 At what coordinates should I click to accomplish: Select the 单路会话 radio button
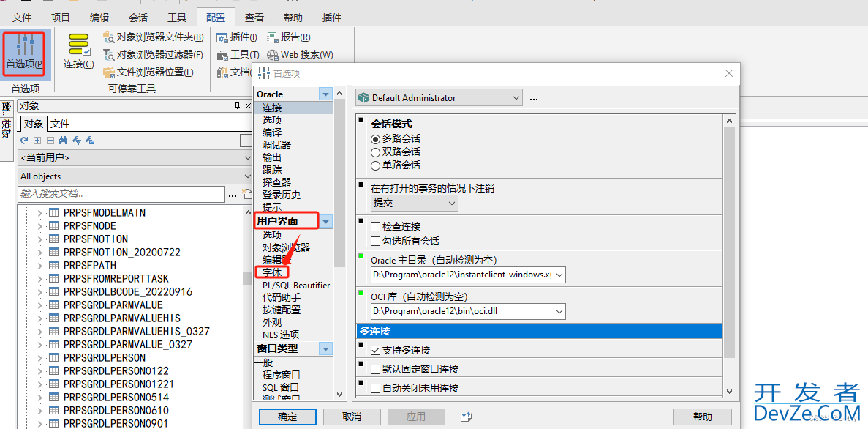click(x=376, y=165)
